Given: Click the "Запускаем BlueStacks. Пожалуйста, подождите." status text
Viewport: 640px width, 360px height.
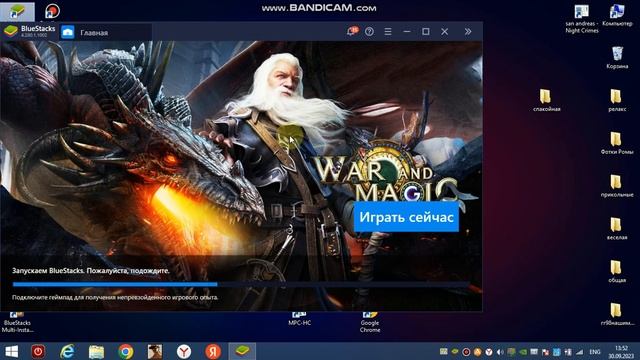Looking at the screenshot, I should tap(91, 271).
